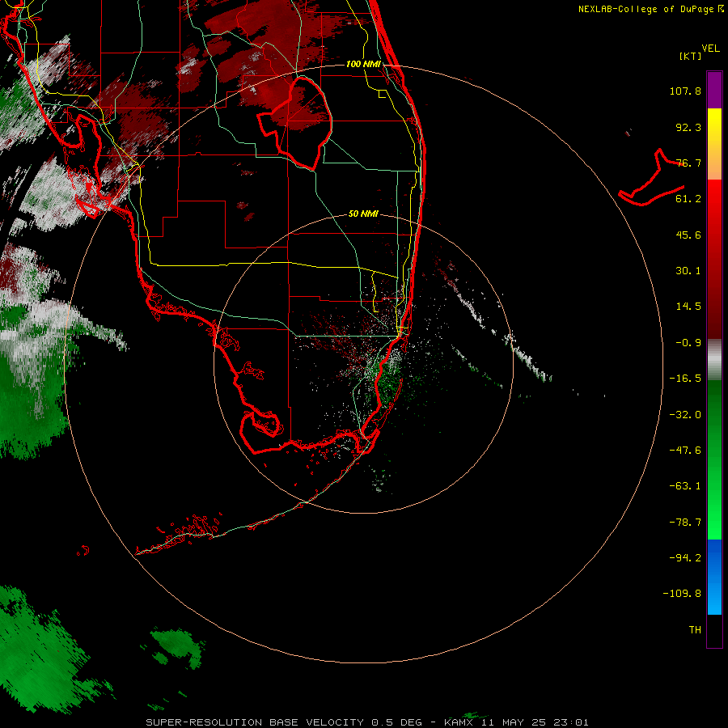
Task: Select the 14.5 velocity scale value
Action: 688,307
